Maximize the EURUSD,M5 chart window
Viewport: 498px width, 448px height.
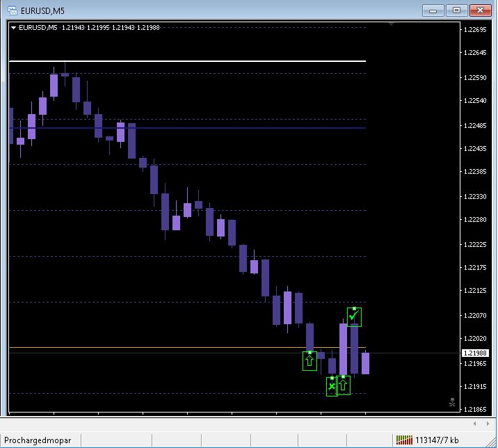(x=456, y=10)
